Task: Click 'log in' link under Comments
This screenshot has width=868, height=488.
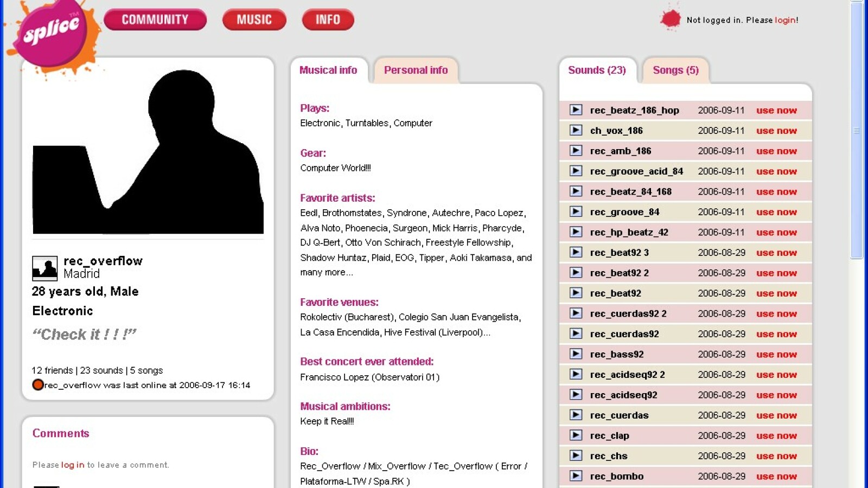Action: click(73, 465)
